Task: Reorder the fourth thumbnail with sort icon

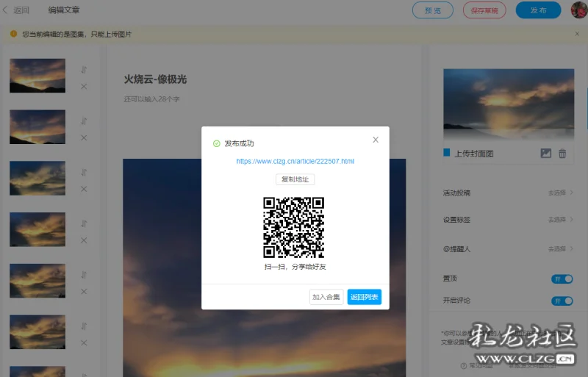Action: (84, 223)
